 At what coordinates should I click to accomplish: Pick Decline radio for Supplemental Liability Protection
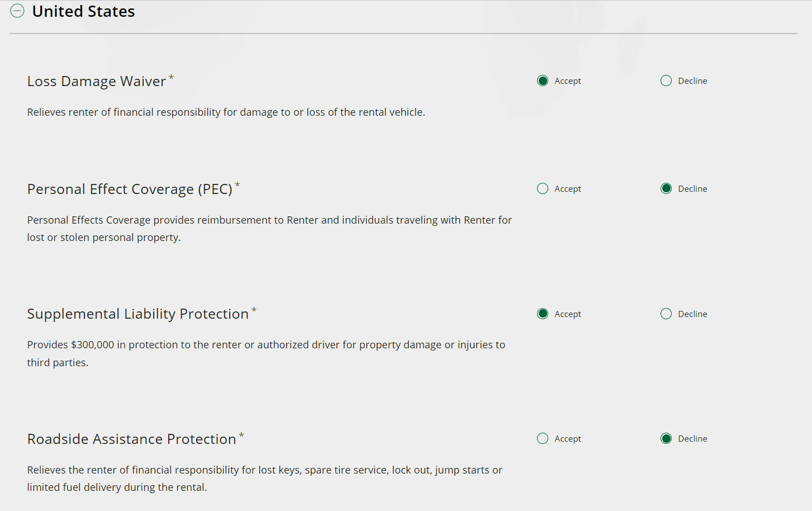click(x=666, y=314)
